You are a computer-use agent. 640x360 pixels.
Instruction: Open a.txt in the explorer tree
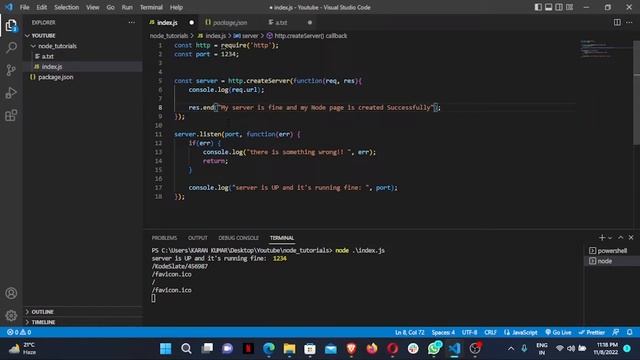coord(82,56)
